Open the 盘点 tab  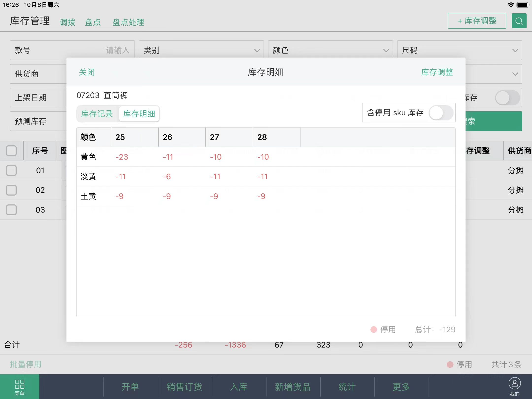tap(93, 22)
